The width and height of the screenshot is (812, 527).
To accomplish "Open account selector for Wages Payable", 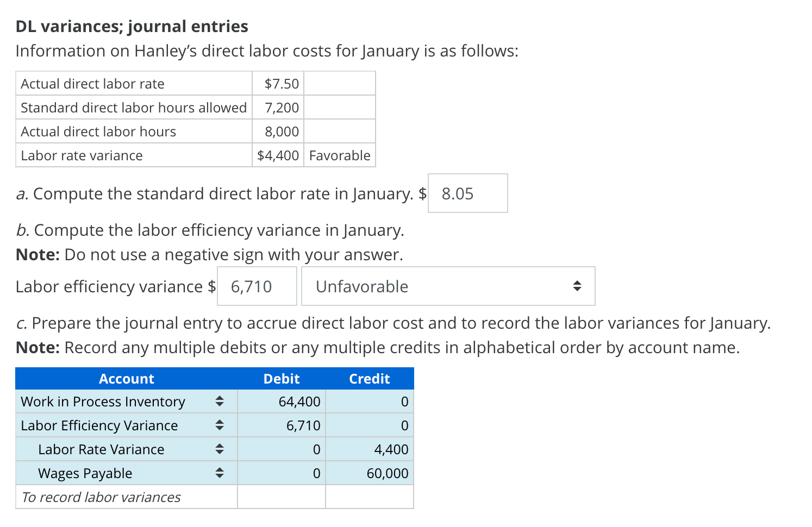I will tap(220, 473).
